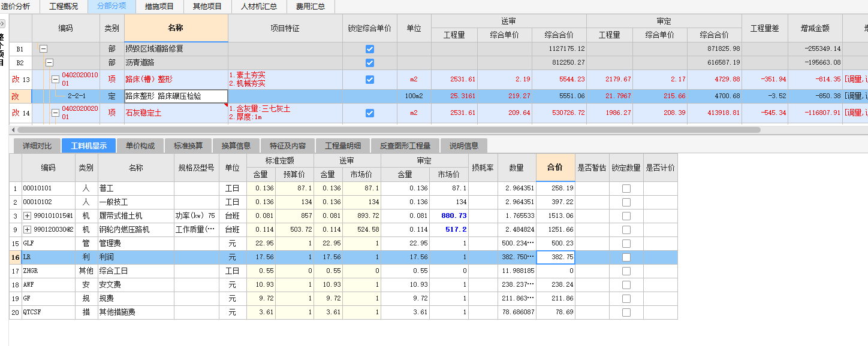Select the 2-2-1 quota code row
The width and height of the screenshot is (868, 346).
pyautogui.click(x=77, y=96)
